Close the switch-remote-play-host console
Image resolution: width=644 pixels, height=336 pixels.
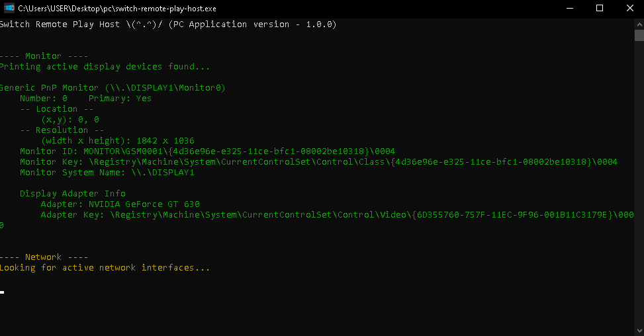pyautogui.click(x=629, y=8)
